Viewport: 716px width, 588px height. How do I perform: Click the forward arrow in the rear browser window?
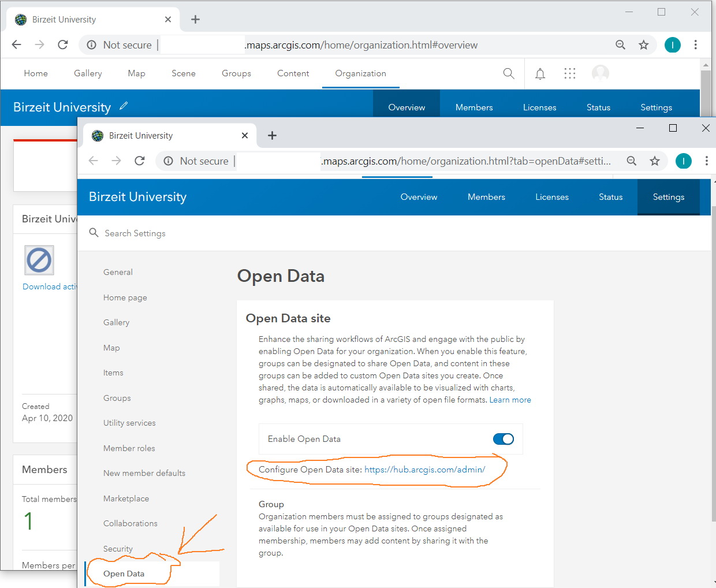coord(39,44)
